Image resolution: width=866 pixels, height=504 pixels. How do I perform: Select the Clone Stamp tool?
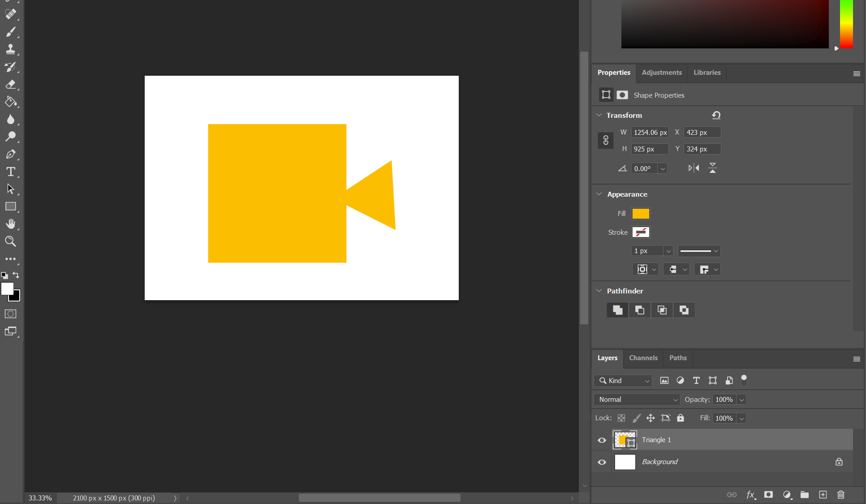coord(11,49)
